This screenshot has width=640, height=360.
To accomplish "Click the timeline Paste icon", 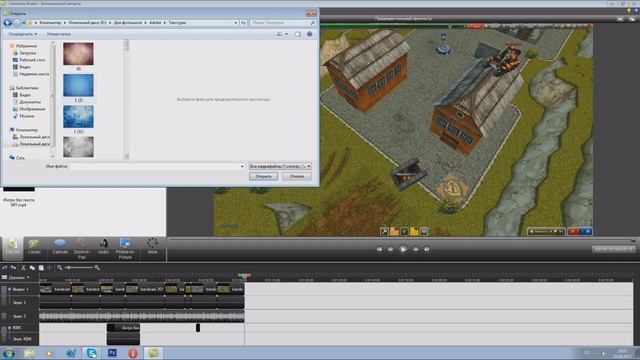I will tap(41, 268).
